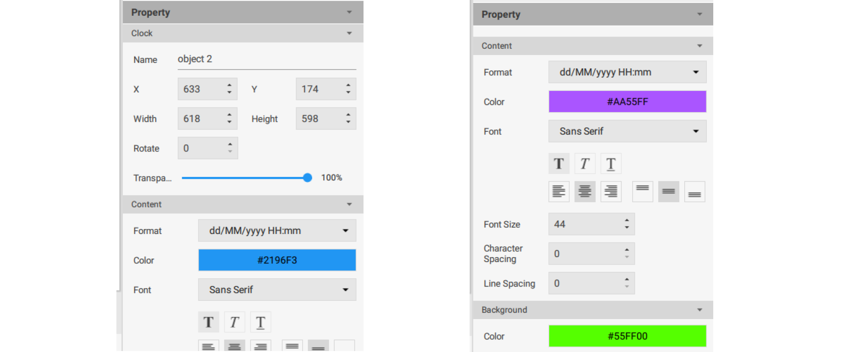Set vertical alignment to bottom in right panel

694,192
